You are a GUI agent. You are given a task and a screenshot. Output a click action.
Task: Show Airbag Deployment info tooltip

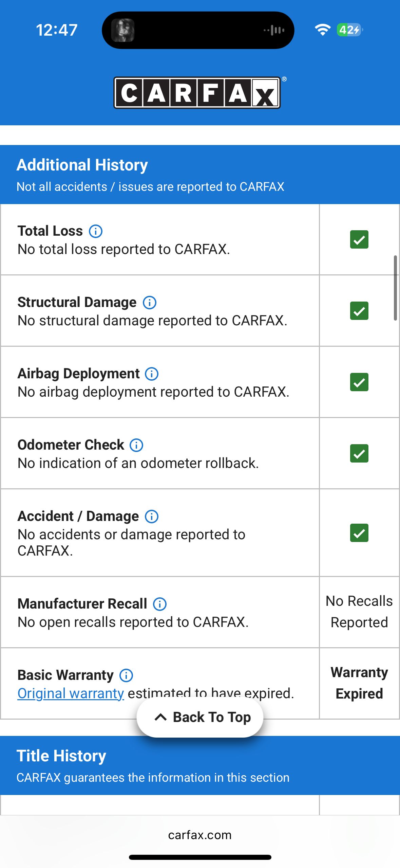[152, 374]
